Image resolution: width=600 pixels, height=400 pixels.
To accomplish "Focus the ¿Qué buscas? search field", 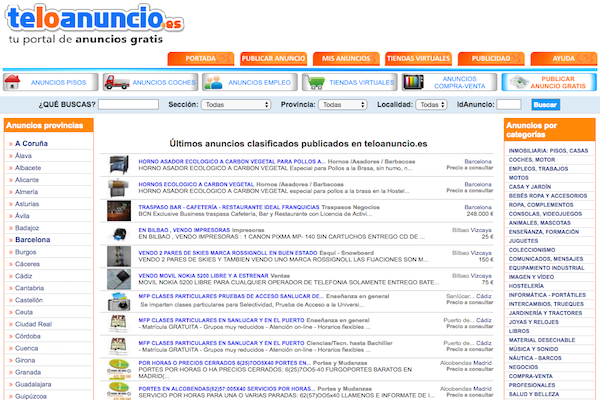I will [128, 104].
